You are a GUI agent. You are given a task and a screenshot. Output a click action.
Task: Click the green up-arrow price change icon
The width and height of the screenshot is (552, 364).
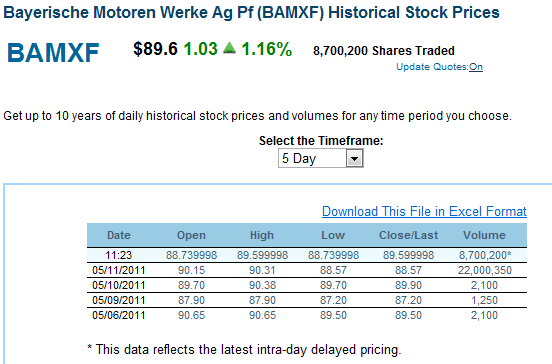(x=230, y=48)
